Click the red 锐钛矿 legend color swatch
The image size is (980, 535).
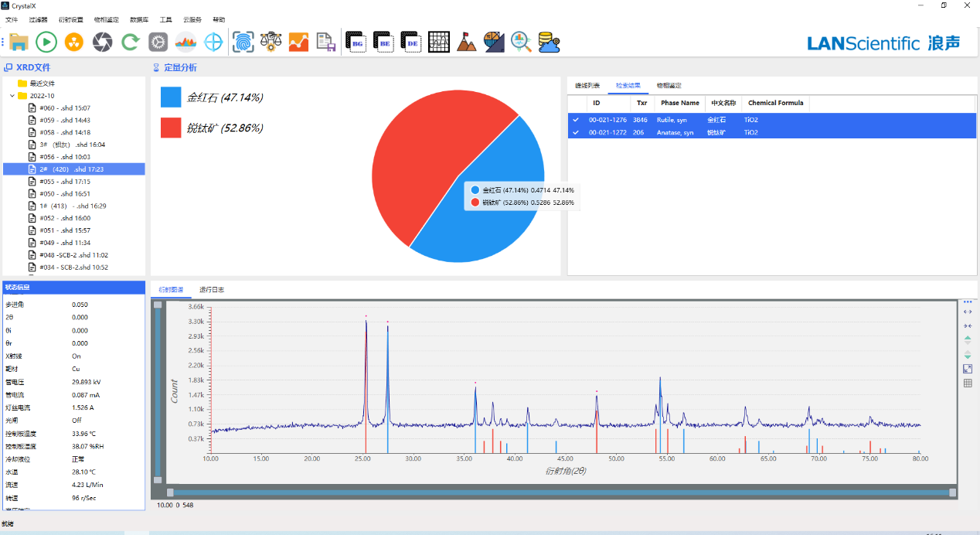[x=171, y=128]
